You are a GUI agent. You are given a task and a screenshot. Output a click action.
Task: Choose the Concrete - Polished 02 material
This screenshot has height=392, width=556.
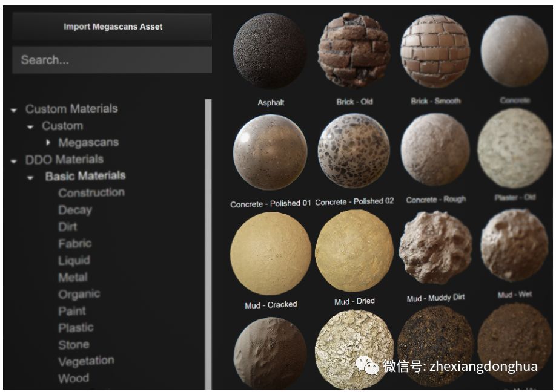click(x=354, y=151)
